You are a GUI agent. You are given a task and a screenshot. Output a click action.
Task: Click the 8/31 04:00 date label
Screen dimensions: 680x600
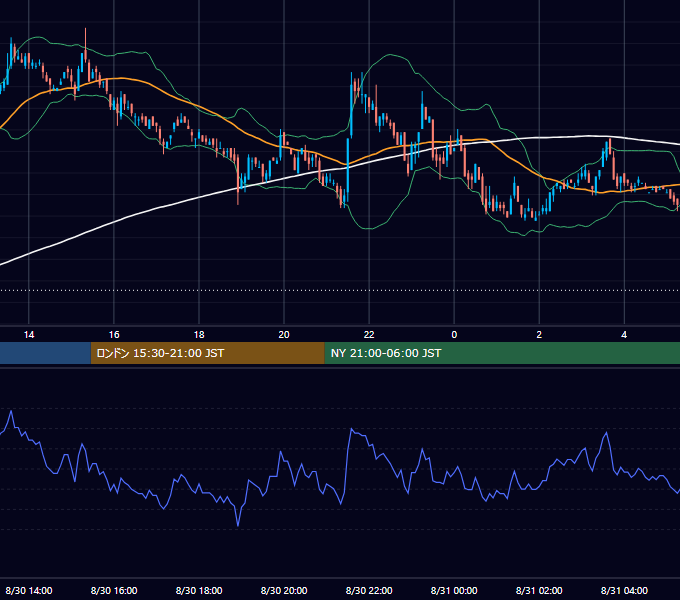(x=624, y=590)
